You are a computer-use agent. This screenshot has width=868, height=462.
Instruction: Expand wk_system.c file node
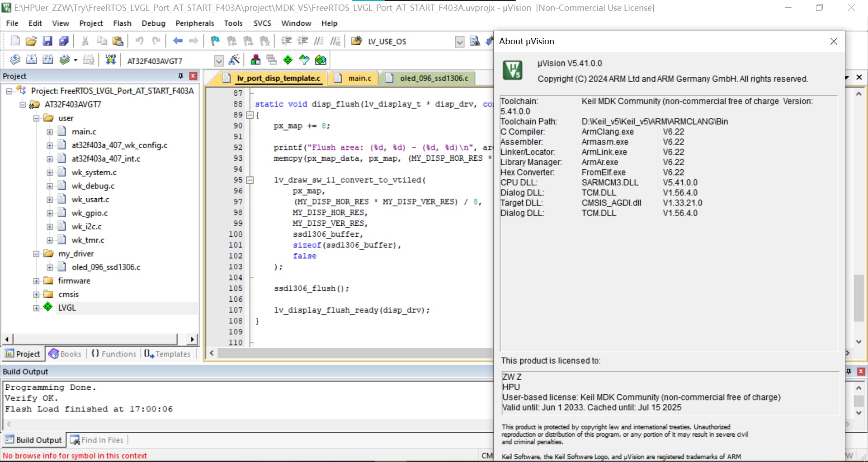coord(50,173)
